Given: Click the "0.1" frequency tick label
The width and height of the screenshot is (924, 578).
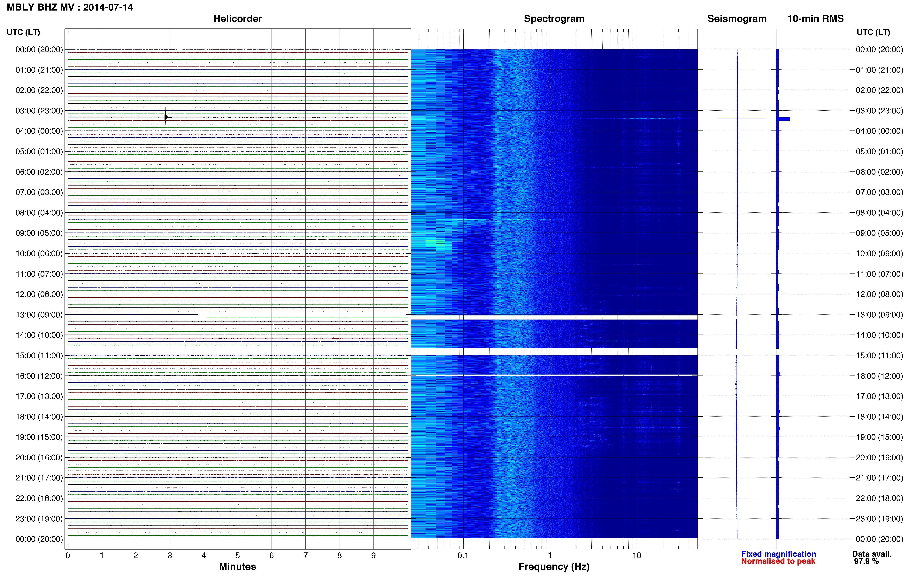Looking at the screenshot, I should click(463, 555).
